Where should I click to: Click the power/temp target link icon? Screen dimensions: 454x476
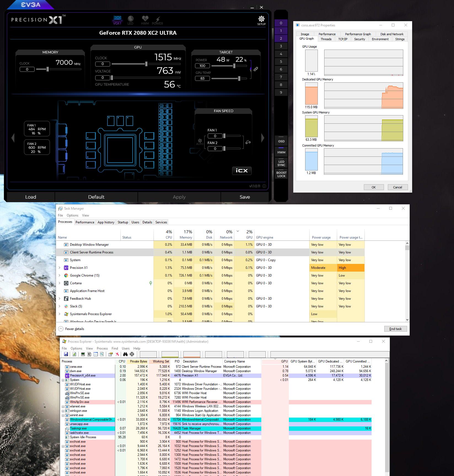256,69
